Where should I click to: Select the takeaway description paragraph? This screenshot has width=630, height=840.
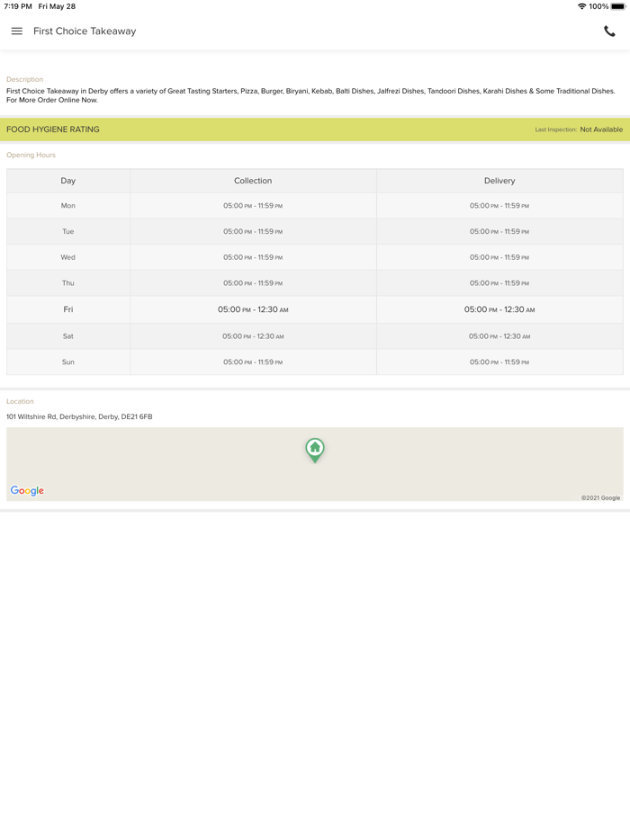pos(311,95)
